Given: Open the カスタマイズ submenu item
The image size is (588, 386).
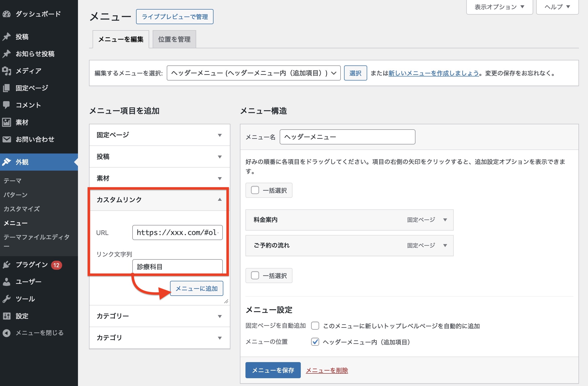Looking at the screenshot, I should tap(22, 209).
